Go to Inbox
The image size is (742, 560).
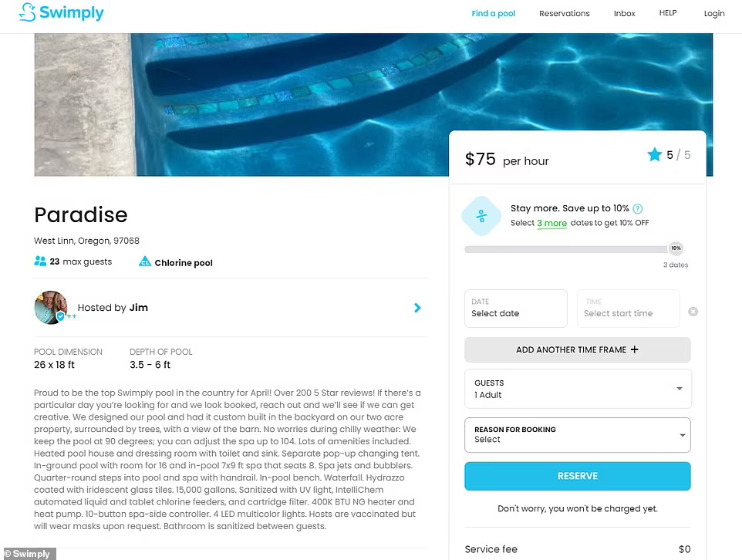(x=624, y=13)
